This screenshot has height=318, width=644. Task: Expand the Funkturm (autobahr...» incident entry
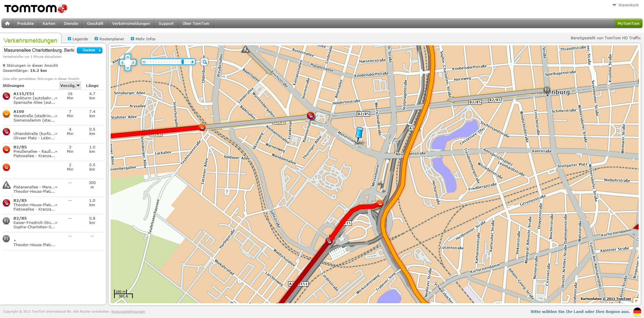pyautogui.click(x=35, y=98)
